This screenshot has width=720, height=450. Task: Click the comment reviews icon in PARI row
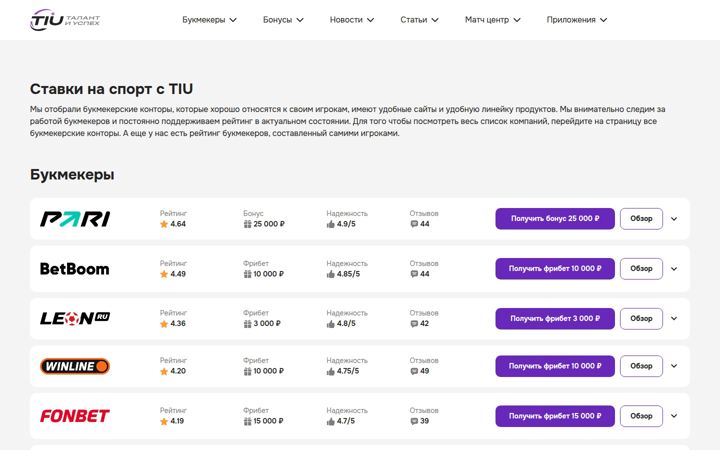tap(414, 224)
